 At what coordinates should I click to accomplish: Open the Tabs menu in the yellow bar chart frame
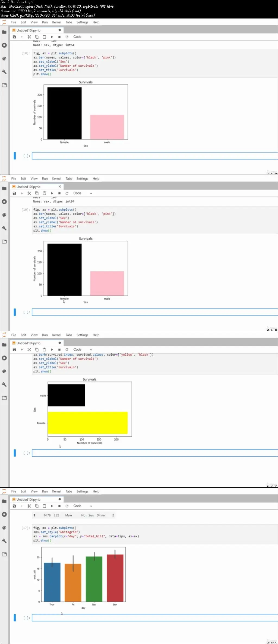69,335
